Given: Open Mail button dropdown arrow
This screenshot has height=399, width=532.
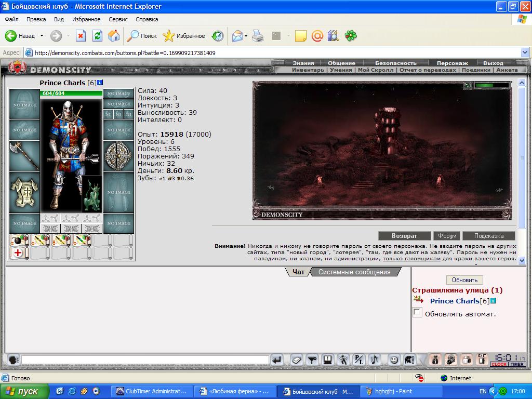Looking at the screenshot, I should [246, 36].
